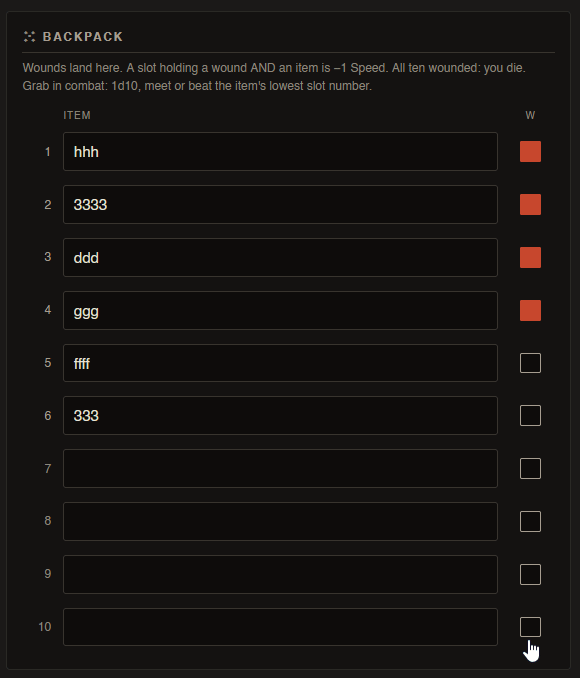This screenshot has height=678, width=580.
Task: Mark slot 5 as wounded
Action: [x=530, y=363]
